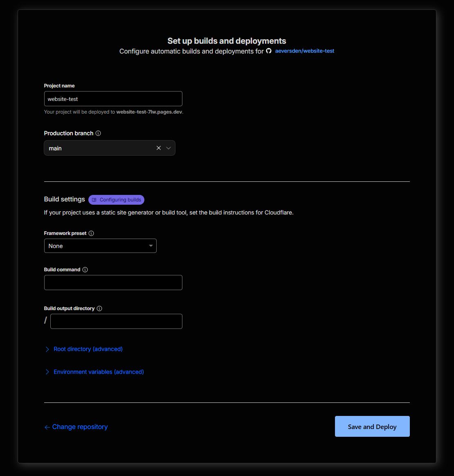Show Build command info icon
The width and height of the screenshot is (454, 476).
coord(85,270)
